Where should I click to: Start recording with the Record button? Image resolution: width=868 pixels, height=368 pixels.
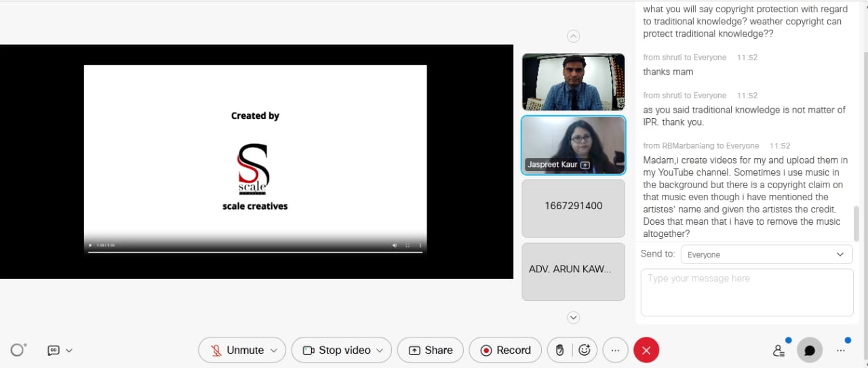505,350
